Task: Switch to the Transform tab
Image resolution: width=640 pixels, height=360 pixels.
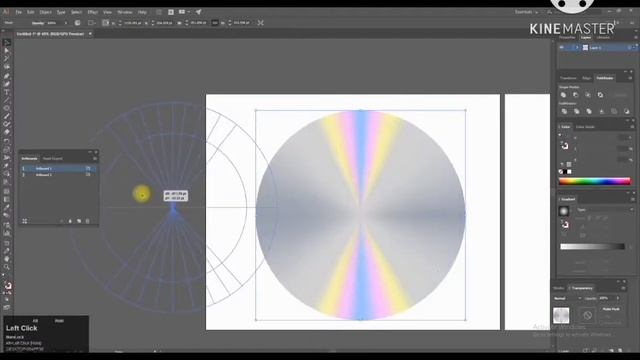Action: (568, 78)
